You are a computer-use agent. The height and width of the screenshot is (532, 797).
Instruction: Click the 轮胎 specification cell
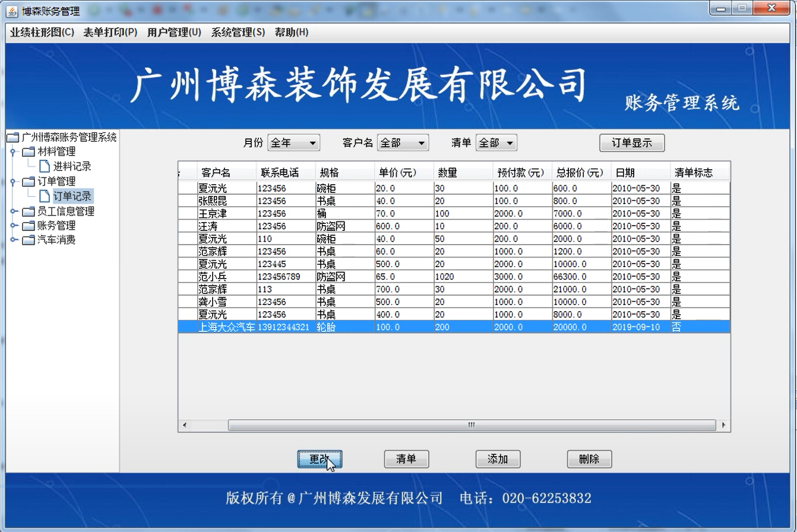click(x=345, y=327)
